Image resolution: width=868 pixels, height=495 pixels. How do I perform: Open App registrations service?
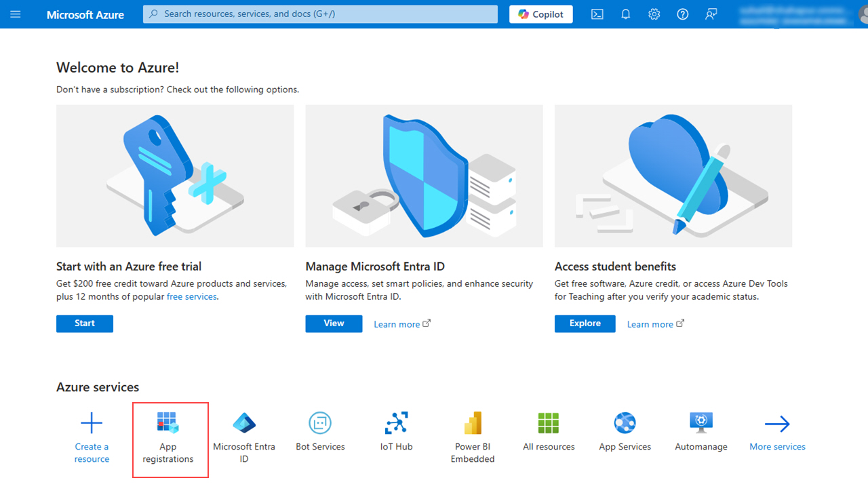coord(168,438)
